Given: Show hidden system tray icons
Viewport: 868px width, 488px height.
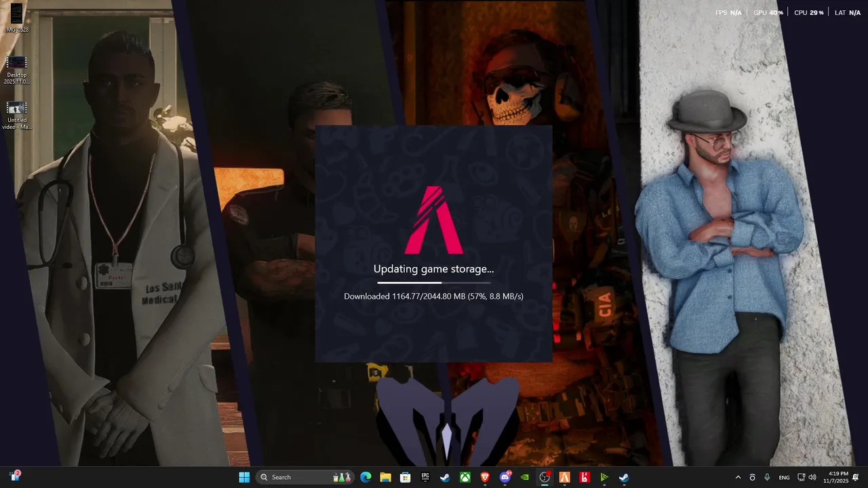Looking at the screenshot, I should 738,477.
